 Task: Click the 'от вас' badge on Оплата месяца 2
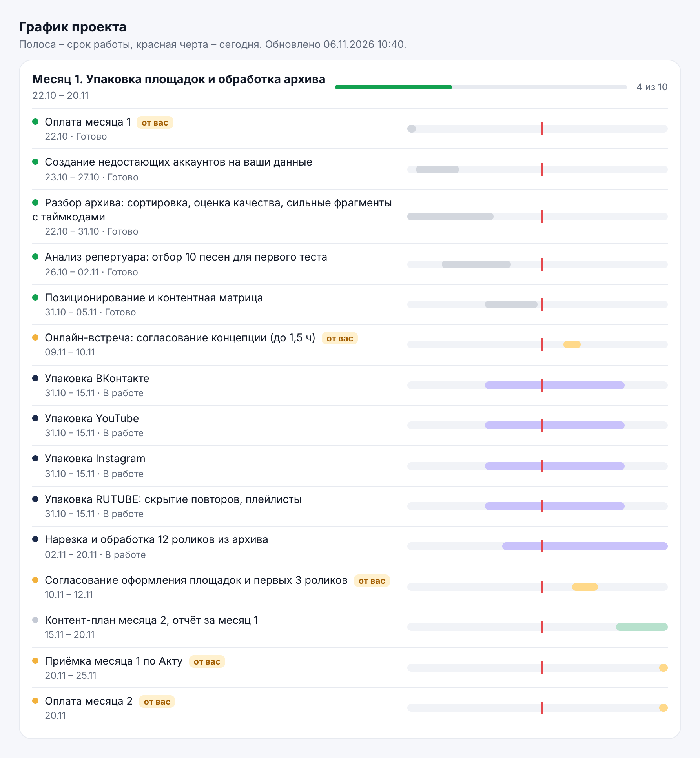157,702
